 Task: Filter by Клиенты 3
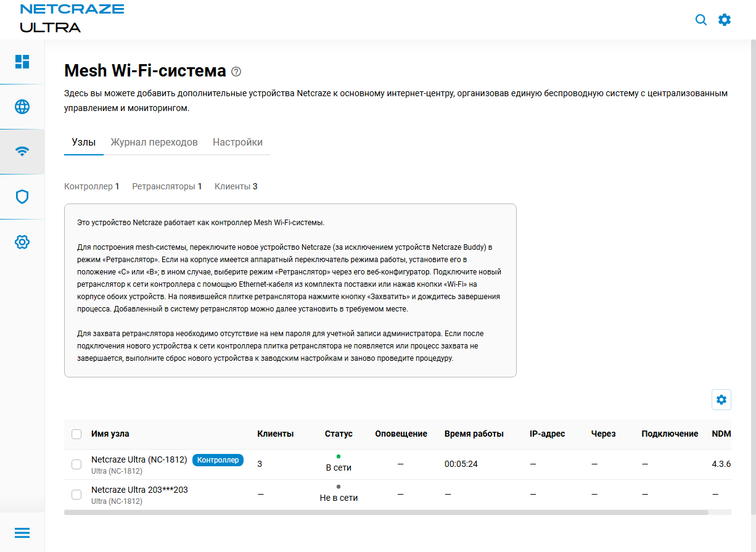point(236,186)
